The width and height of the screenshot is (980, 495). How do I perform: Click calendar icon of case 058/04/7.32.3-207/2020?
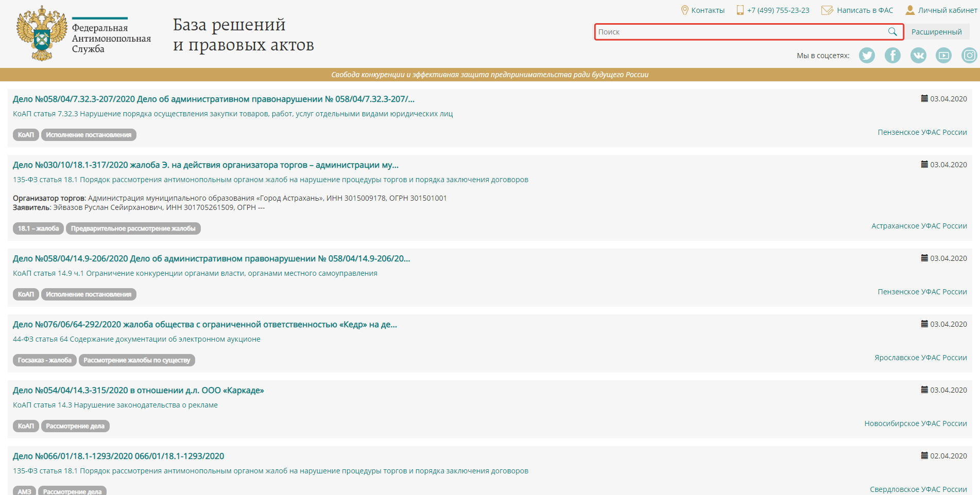(x=924, y=98)
